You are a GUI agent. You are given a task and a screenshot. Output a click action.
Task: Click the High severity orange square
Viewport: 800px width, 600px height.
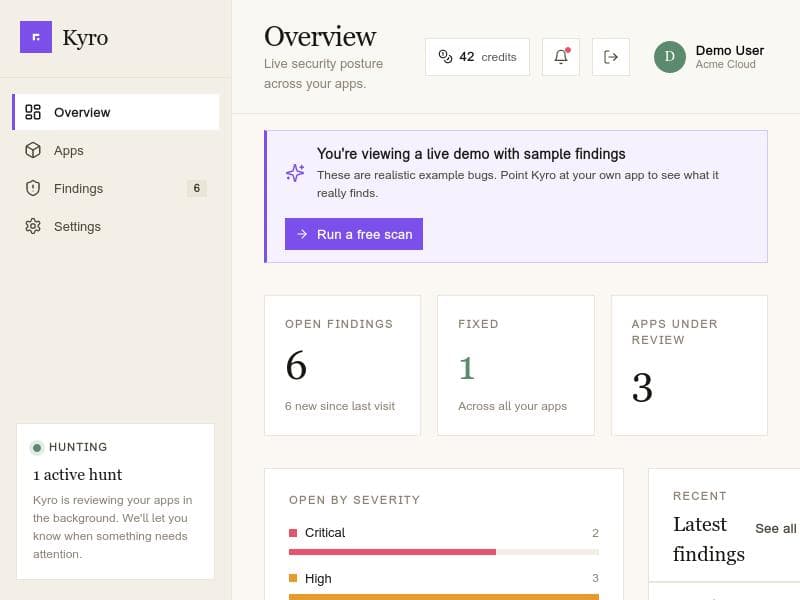(x=293, y=578)
